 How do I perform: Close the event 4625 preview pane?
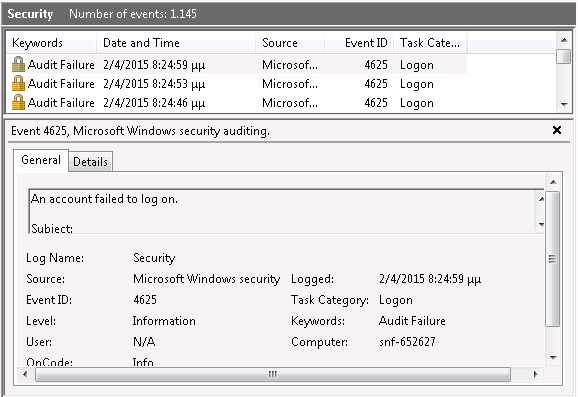[557, 130]
